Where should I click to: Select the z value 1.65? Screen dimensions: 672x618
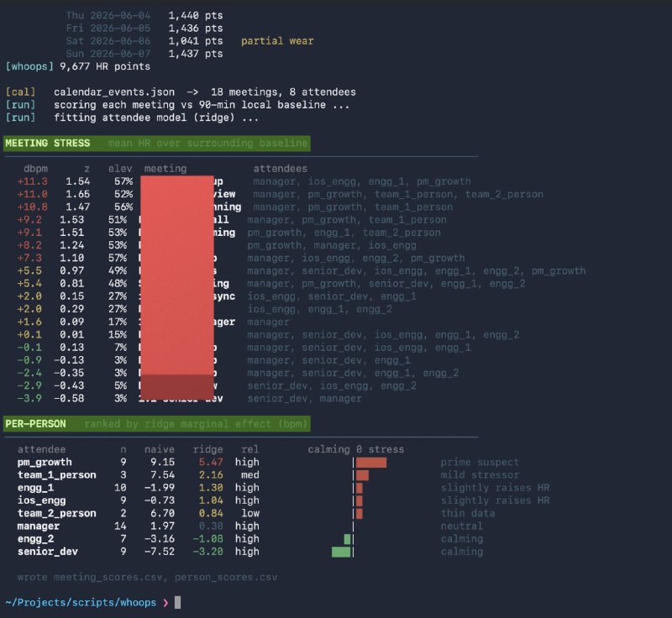[77, 194]
